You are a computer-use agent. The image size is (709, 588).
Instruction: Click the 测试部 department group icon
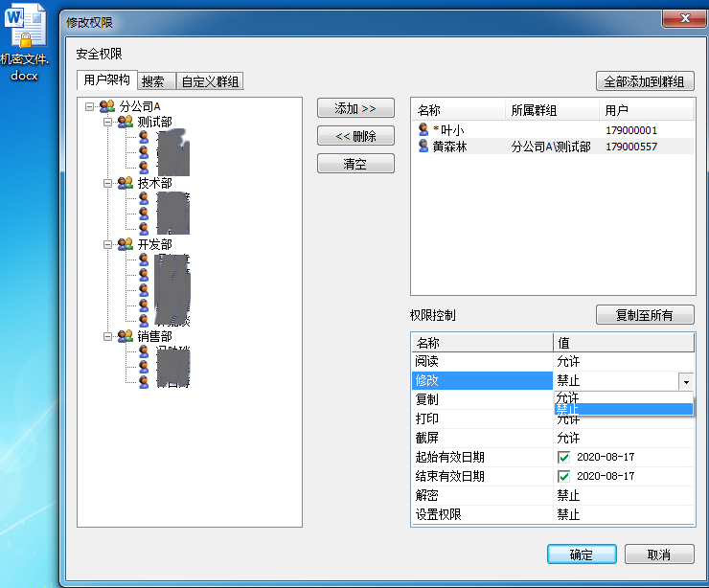click(x=126, y=122)
